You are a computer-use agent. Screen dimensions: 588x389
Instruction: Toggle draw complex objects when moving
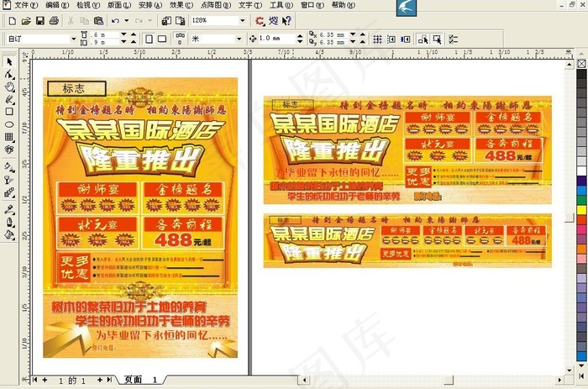pos(423,39)
